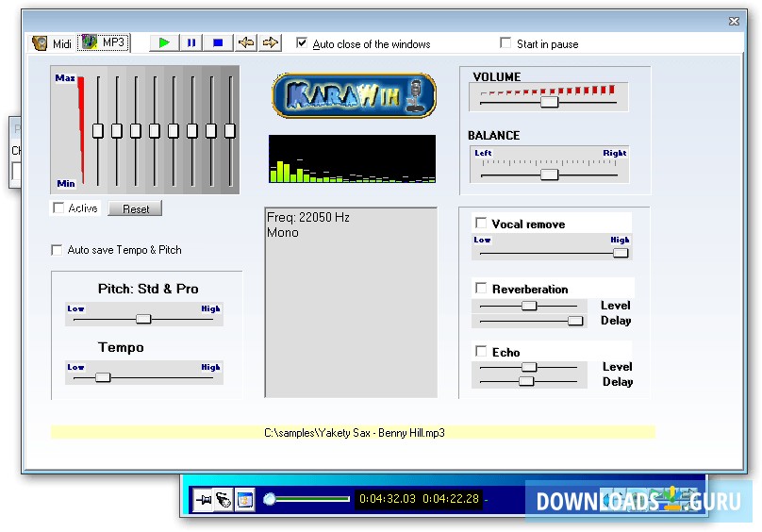Enable the Vocal remove option
The image size is (762, 532).
tap(482, 224)
